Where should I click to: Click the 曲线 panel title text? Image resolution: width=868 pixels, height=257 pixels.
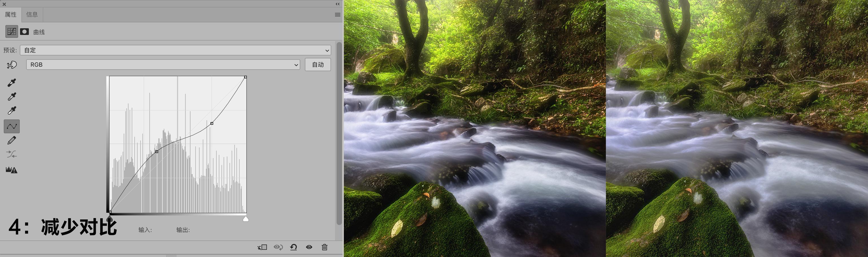tap(39, 32)
